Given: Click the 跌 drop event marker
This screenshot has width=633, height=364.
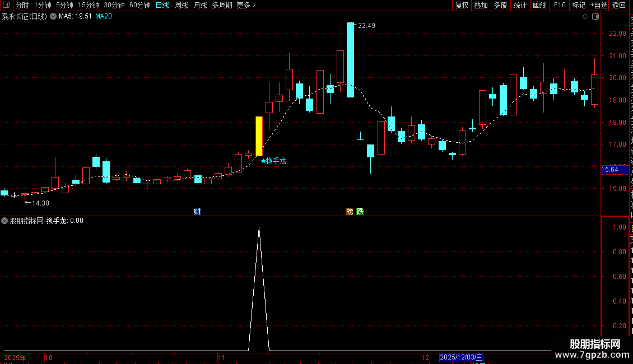Looking at the screenshot, I should [x=360, y=212].
